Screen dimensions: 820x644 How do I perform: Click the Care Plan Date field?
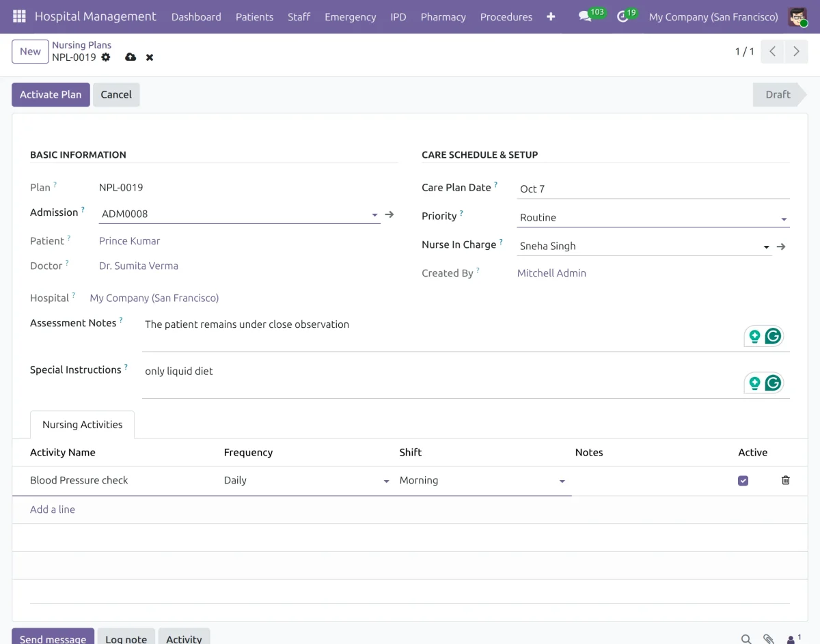653,189
